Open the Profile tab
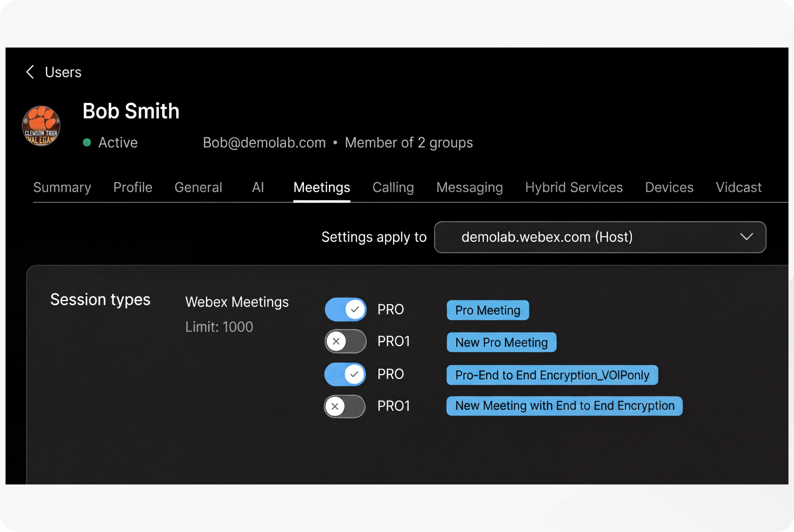Screen dimensions: 794x532 pos(133,187)
